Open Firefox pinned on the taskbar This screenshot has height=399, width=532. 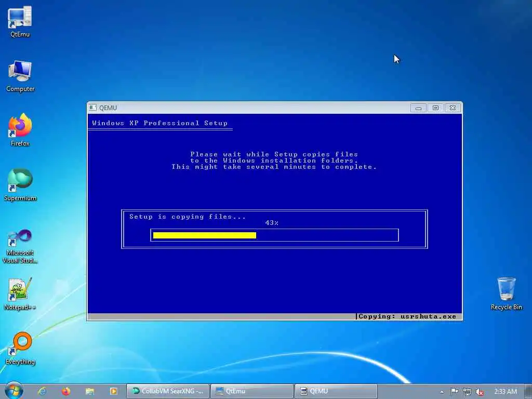(x=66, y=391)
